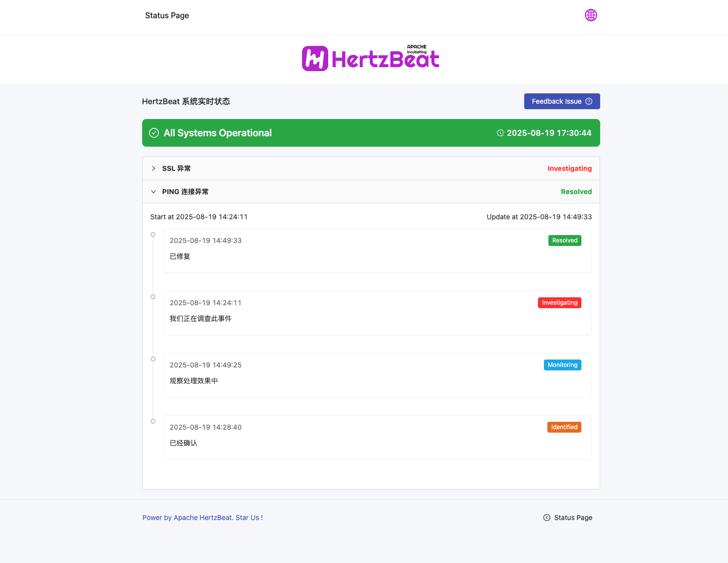Click the globe language icon
Image resolution: width=728 pixels, height=563 pixels.
tap(591, 15)
